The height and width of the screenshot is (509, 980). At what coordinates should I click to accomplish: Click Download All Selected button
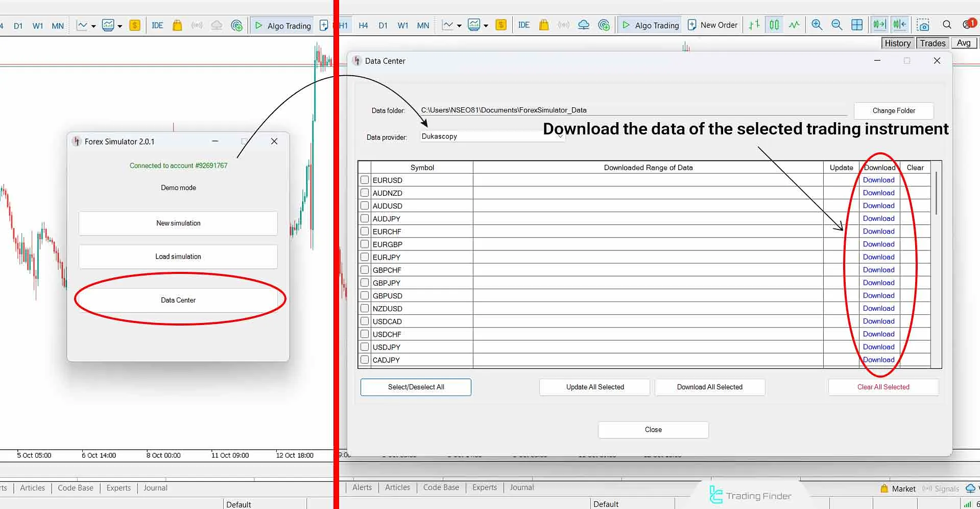pos(709,387)
